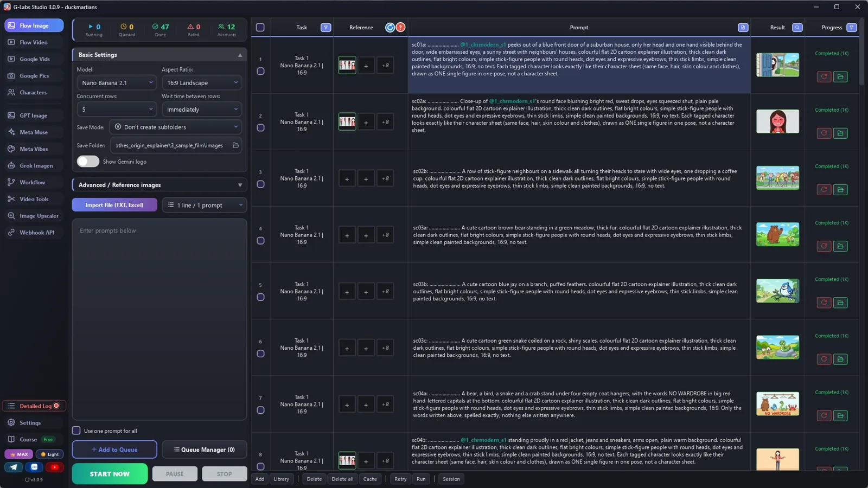This screenshot has width=868, height=488.
Task: Click the Prompt column blue document icon
Action: (x=743, y=28)
